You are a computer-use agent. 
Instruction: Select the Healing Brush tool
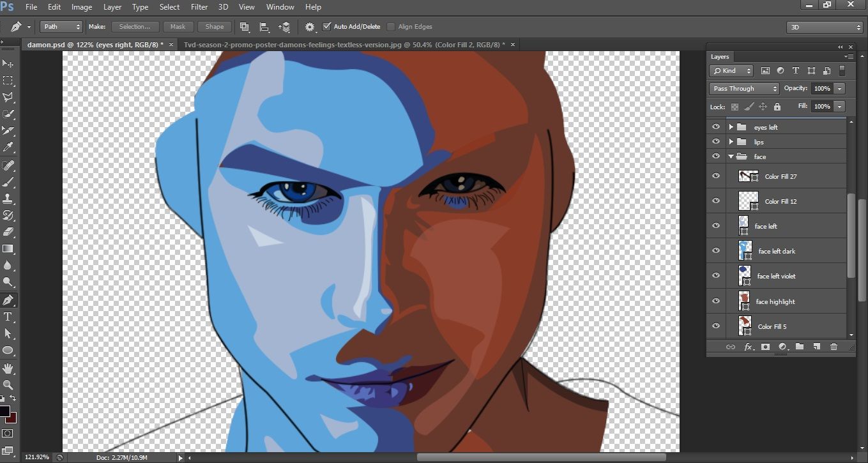point(8,165)
